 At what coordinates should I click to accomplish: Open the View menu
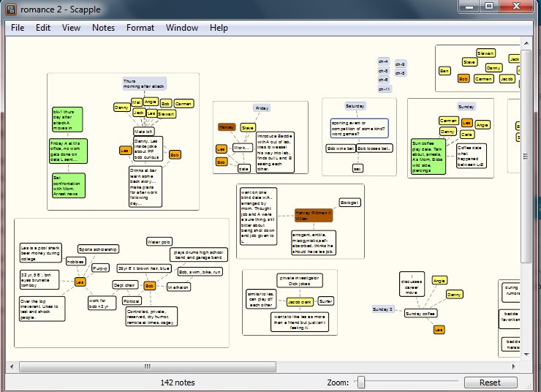click(71, 28)
